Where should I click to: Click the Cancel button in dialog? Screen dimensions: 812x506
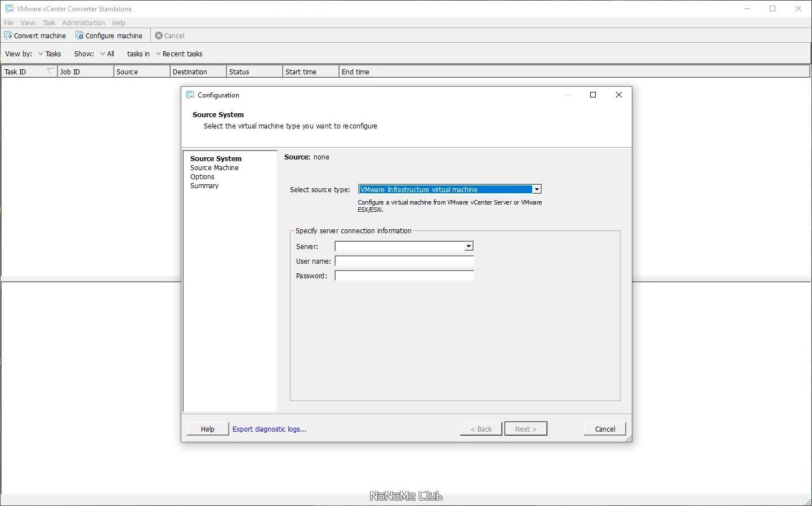click(x=605, y=429)
